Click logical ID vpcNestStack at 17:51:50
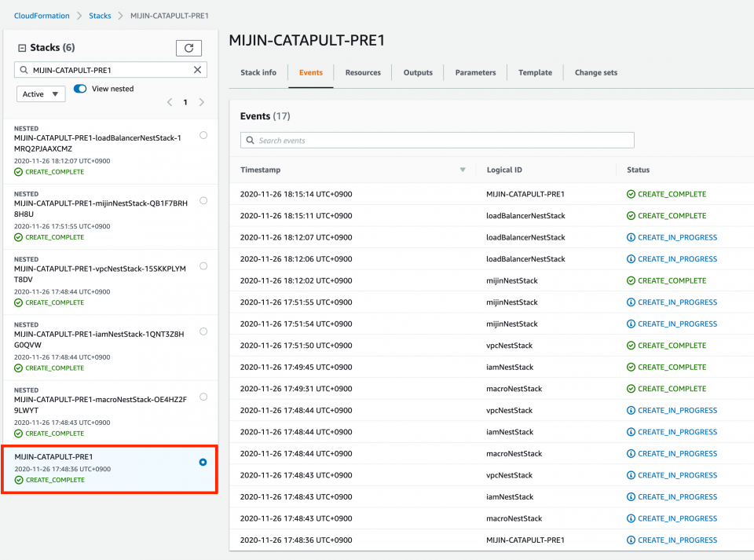Viewport: 754px width, 560px height. point(510,346)
